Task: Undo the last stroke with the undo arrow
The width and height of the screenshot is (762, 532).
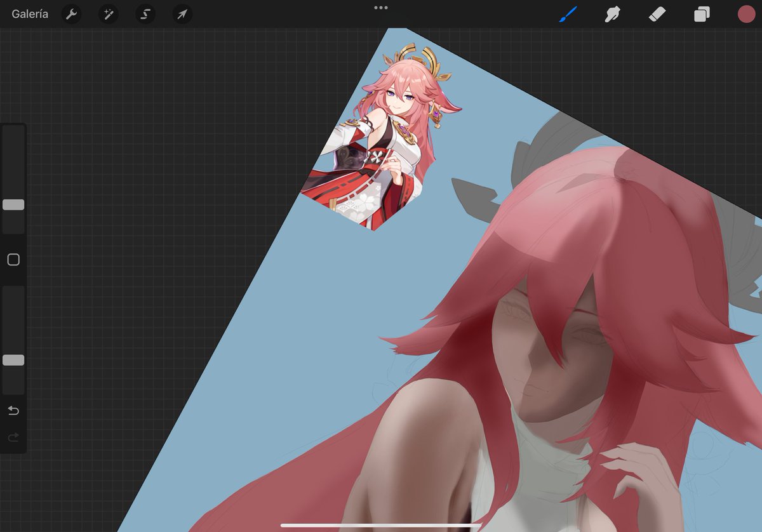Action: tap(13, 411)
